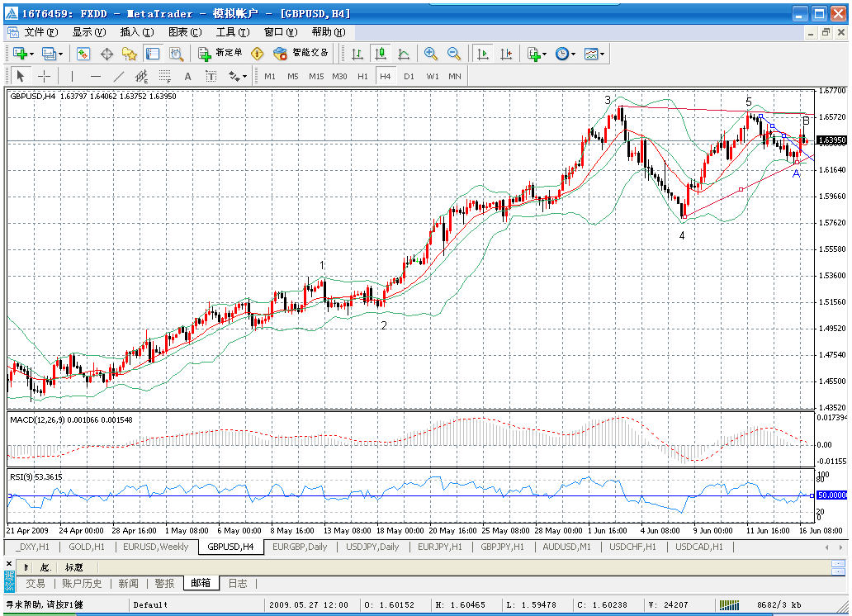
Task: Select the crosshair tool
Action: point(44,76)
